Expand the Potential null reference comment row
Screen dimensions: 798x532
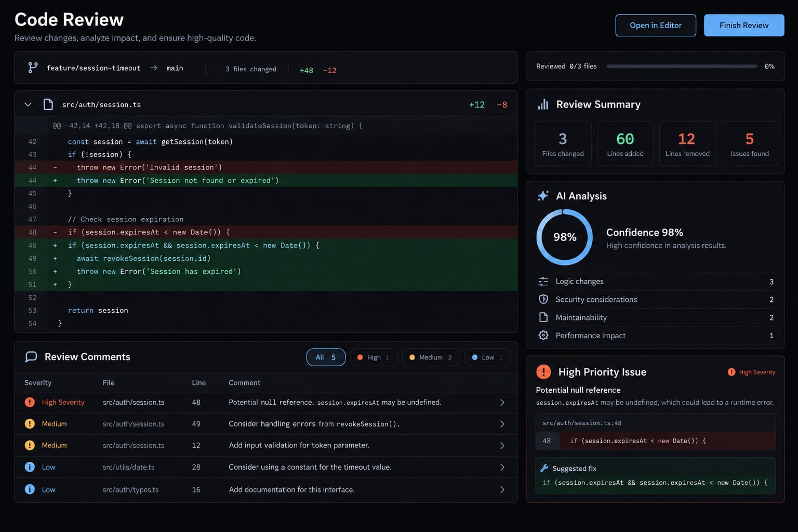click(502, 403)
